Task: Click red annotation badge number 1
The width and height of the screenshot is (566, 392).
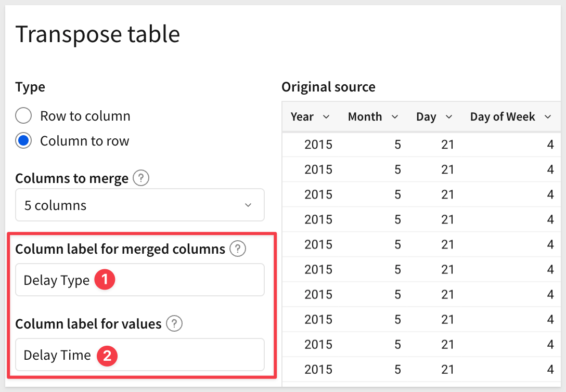Action: pyautogui.click(x=105, y=280)
